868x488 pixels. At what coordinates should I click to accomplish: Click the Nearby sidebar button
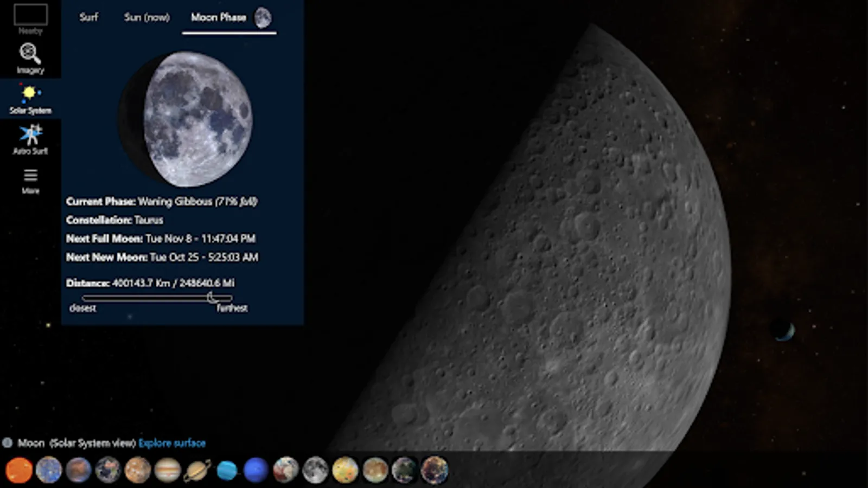30,19
